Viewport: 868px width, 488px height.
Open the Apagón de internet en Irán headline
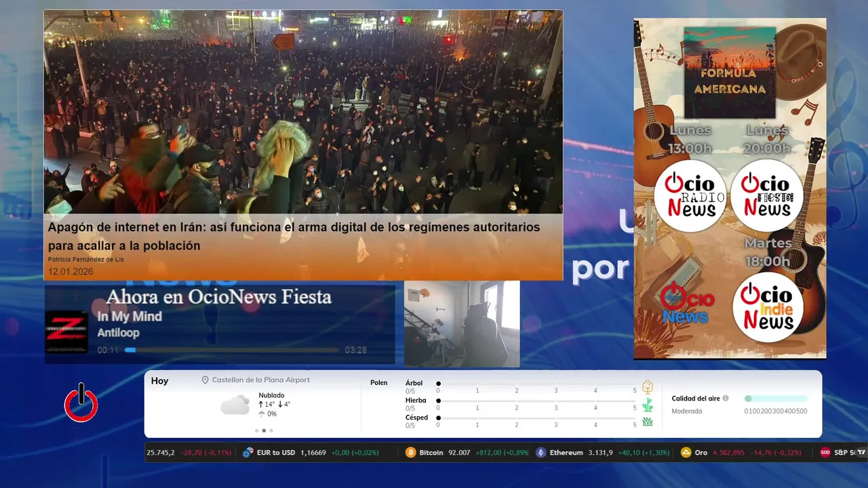[294, 237]
